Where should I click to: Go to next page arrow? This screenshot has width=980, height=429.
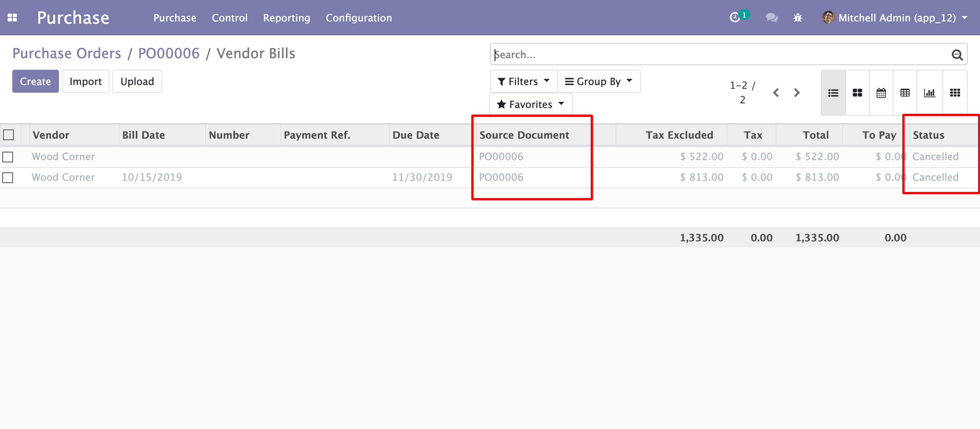point(797,93)
